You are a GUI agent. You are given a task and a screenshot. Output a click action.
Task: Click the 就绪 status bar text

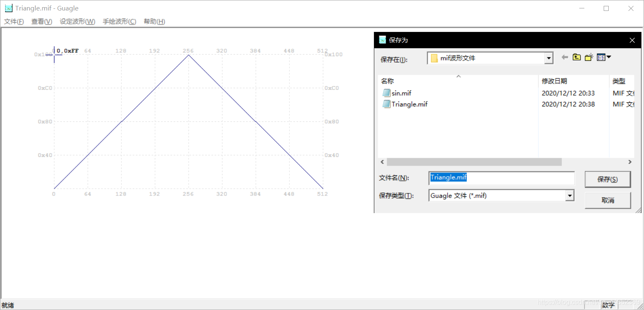(8, 305)
